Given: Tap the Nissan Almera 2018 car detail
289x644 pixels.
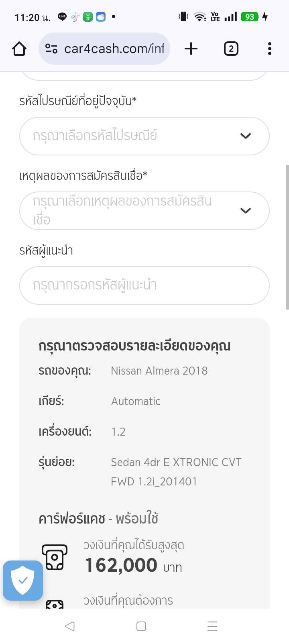Looking at the screenshot, I should pyautogui.click(x=159, y=371).
